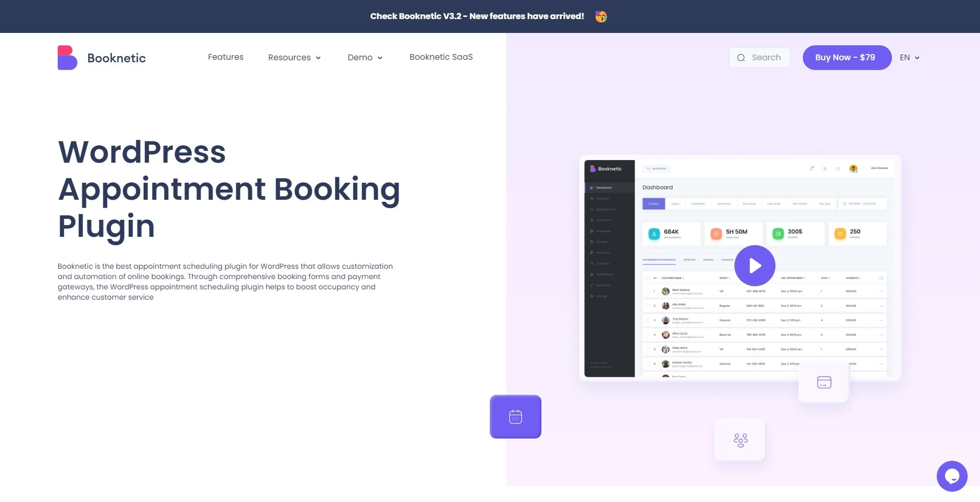Select the This week period tab
Screen dimensions: 980x502
click(x=749, y=204)
